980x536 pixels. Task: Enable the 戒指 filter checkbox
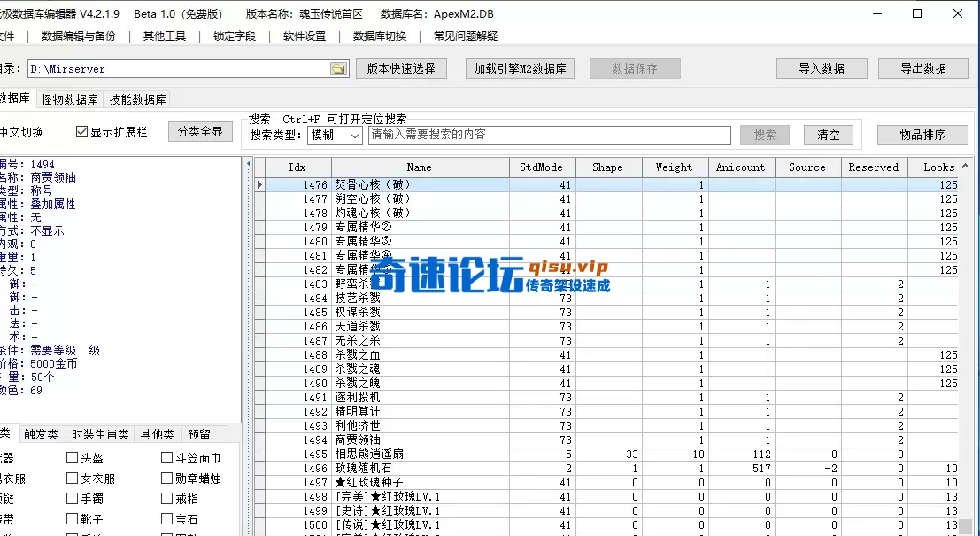coord(164,500)
